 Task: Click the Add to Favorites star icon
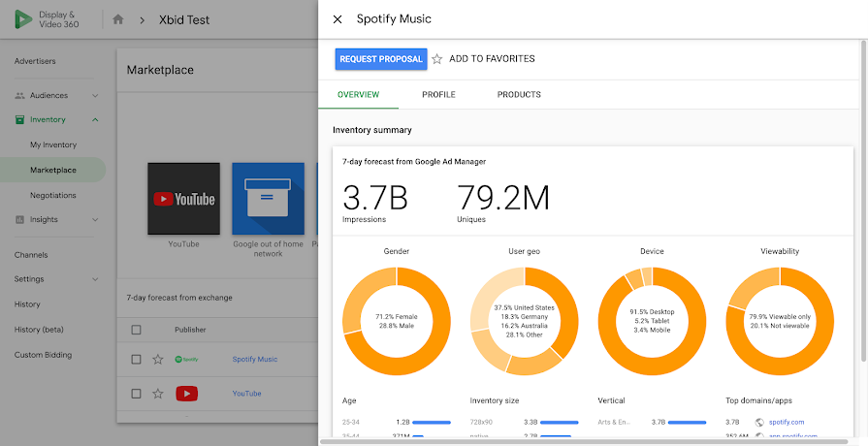437,59
